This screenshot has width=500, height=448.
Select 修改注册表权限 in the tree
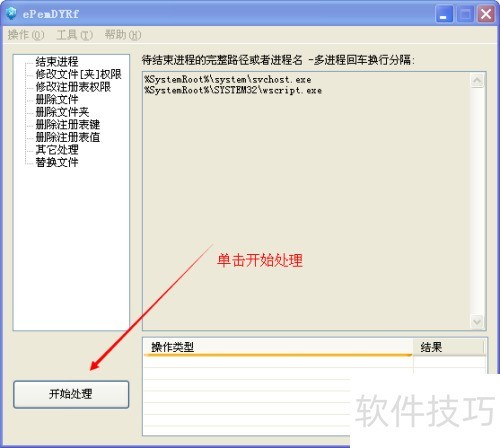pyautogui.click(x=73, y=87)
